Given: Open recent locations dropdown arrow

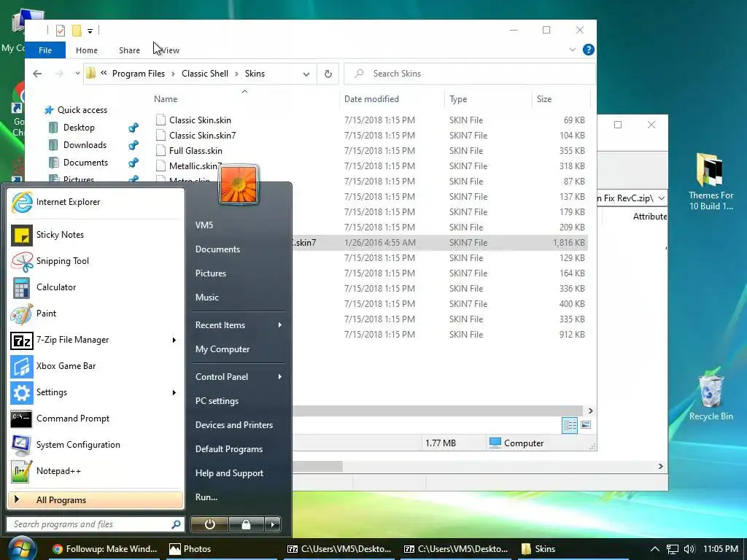Looking at the screenshot, I should 77,74.
